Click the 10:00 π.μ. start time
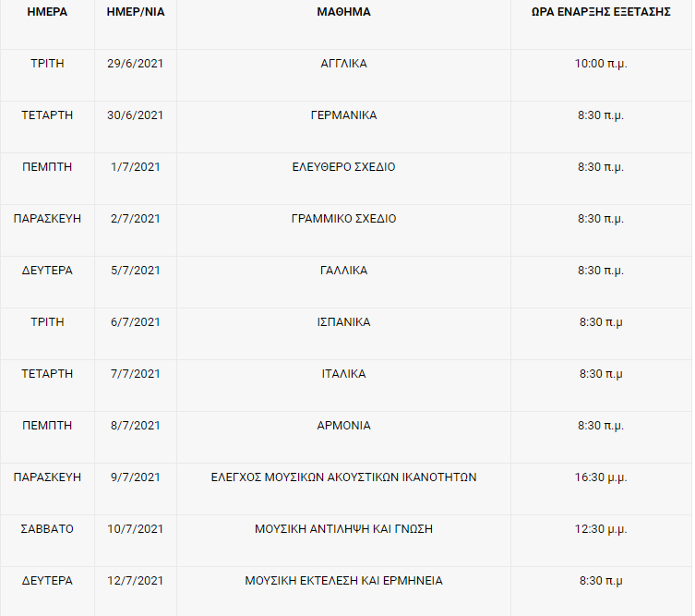This screenshot has width=695, height=616. coord(601,64)
